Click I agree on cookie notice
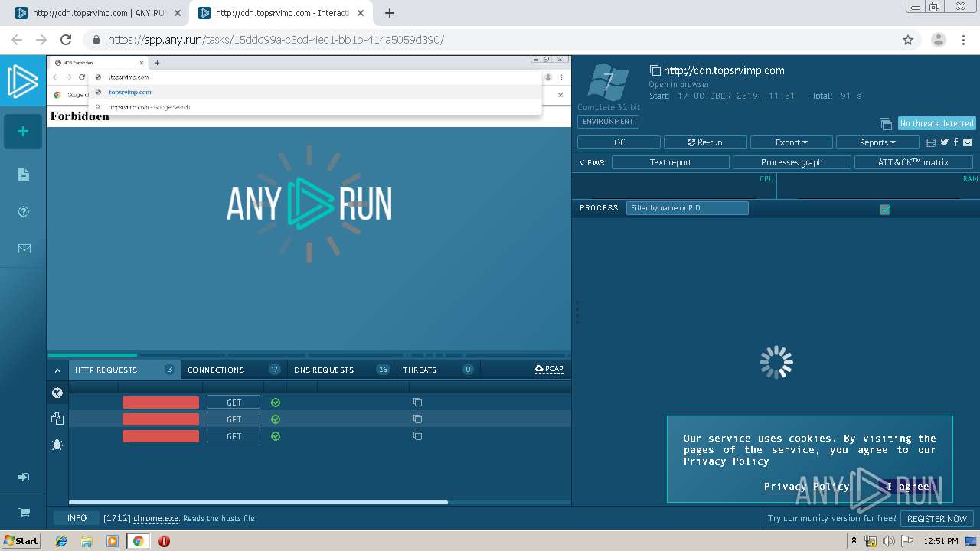 coord(909,486)
